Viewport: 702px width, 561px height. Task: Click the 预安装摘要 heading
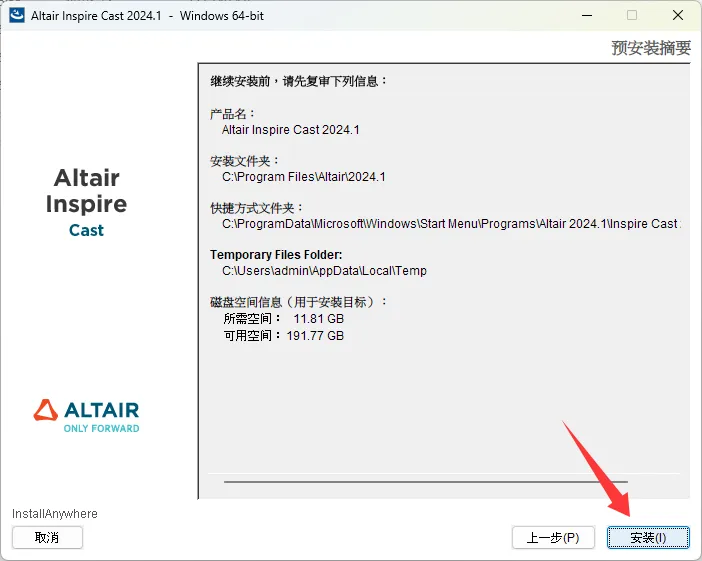651,48
